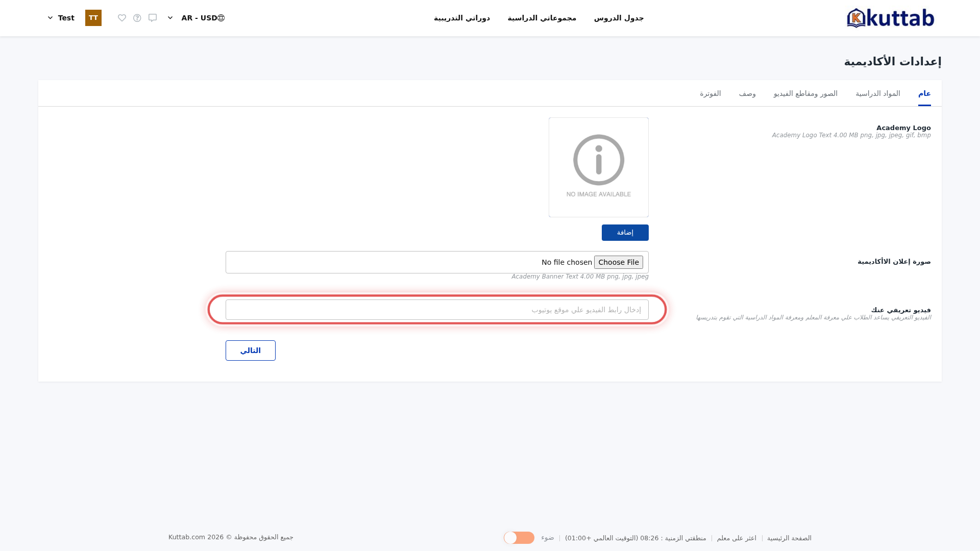
Task: Click the no image available logo placeholder
Action: (599, 167)
